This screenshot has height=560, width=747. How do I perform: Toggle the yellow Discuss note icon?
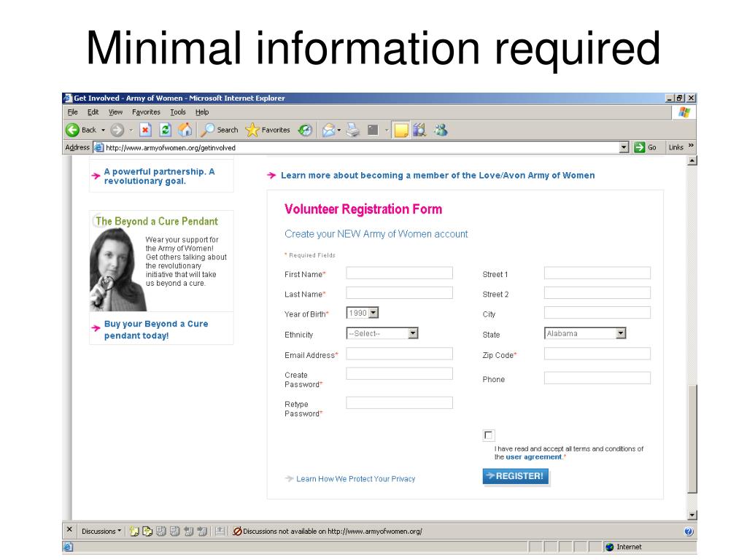coord(401,130)
